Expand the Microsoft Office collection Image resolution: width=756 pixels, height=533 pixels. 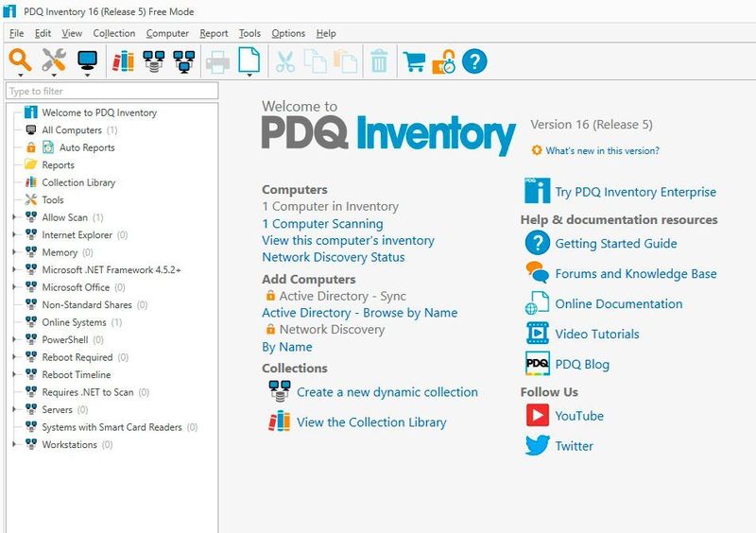pos(14,287)
